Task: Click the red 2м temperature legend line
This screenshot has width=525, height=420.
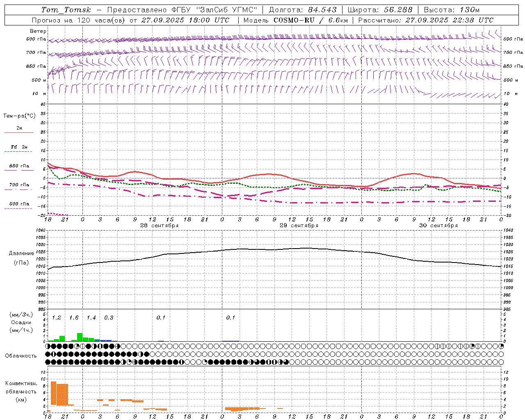Action: pos(19,132)
